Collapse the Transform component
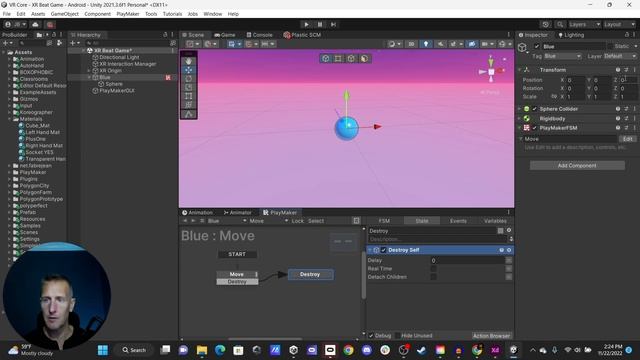This screenshot has width=640, height=360. tap(520, 70)
